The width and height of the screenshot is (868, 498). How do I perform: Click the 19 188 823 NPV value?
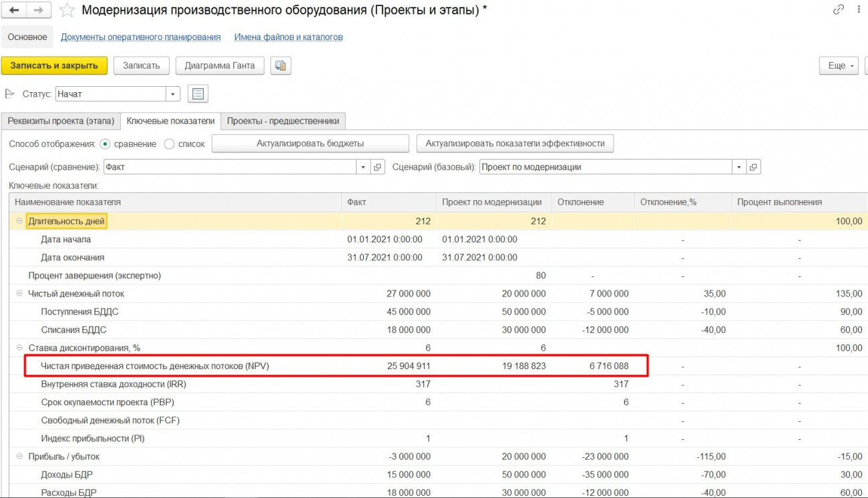[523, 366]
